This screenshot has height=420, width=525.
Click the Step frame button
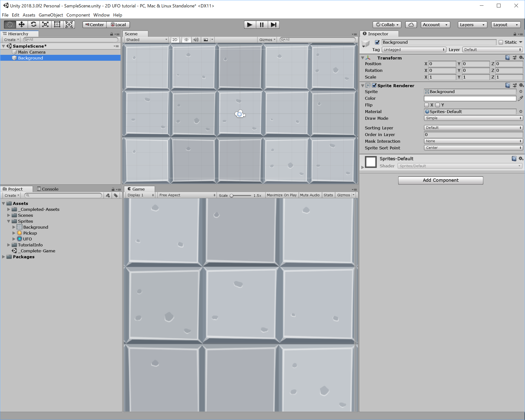click(273, 25)
